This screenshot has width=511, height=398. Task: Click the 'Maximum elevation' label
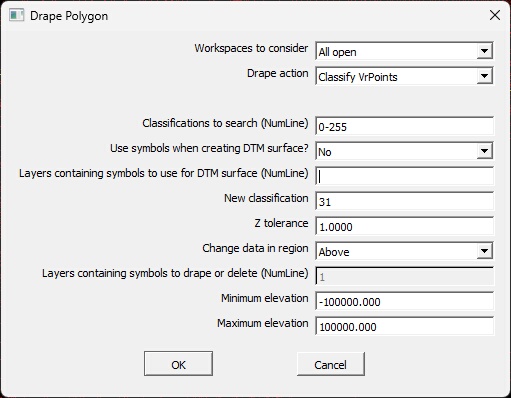point(263,323)
